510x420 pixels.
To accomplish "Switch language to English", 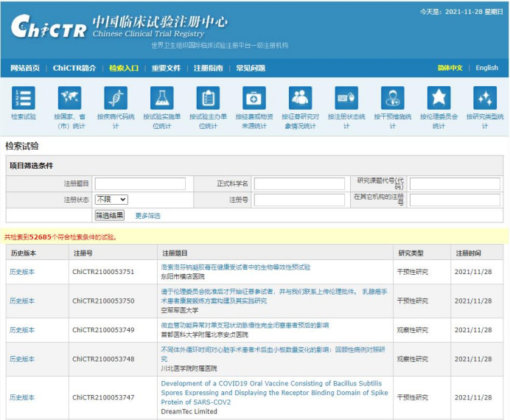I will pyautogui.click(x=486, y=68).
